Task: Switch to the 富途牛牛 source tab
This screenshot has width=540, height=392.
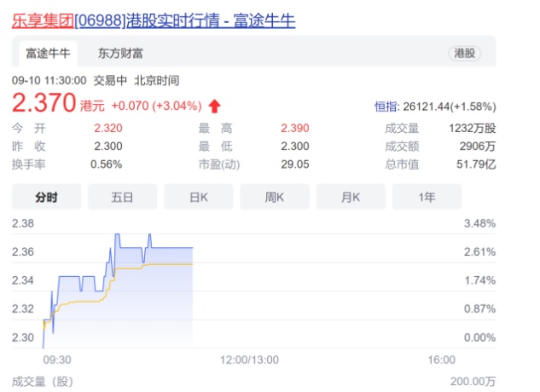Action: pos(49,54)
